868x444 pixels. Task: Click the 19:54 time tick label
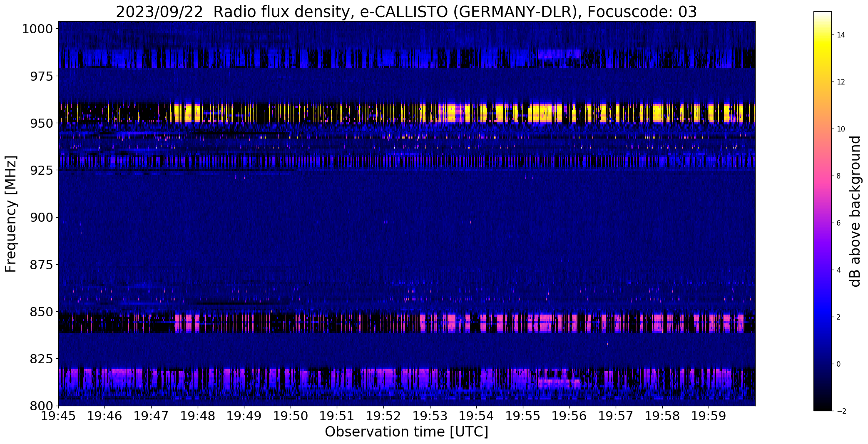477,416
